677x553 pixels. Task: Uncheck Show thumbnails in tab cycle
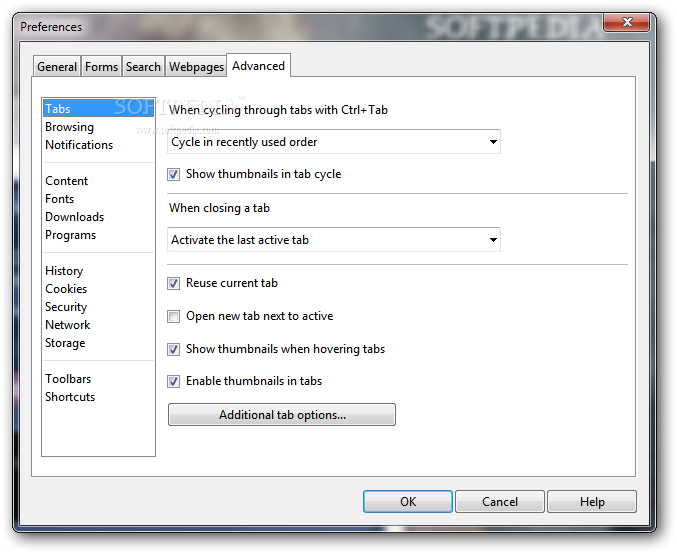(174, 174)
